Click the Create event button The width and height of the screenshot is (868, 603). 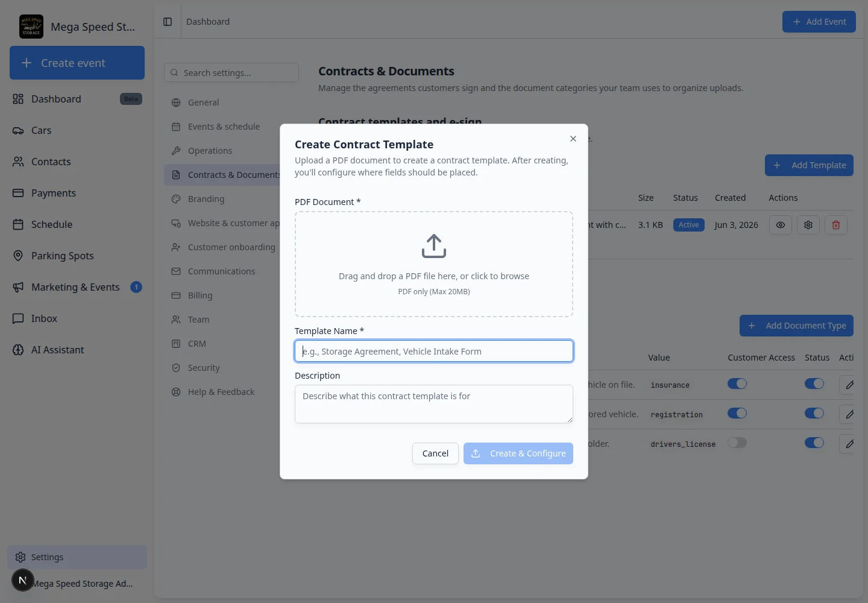77,63
